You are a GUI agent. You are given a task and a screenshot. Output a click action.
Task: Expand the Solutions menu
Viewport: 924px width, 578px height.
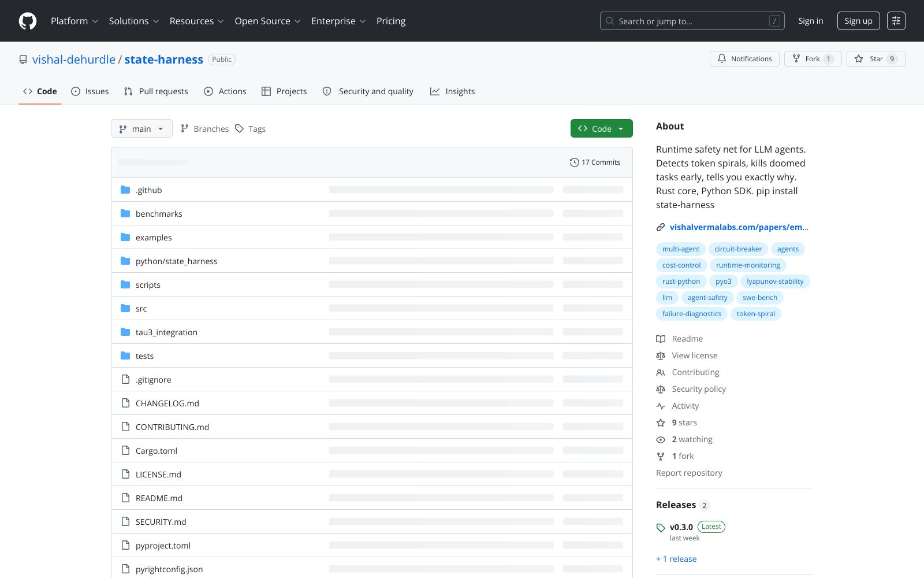134,21
